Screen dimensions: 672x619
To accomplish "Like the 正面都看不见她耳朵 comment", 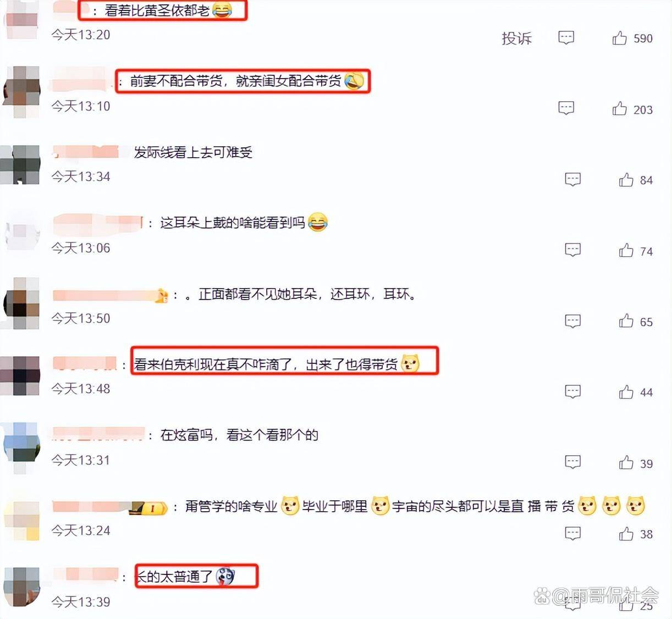I will click(626, 321).
